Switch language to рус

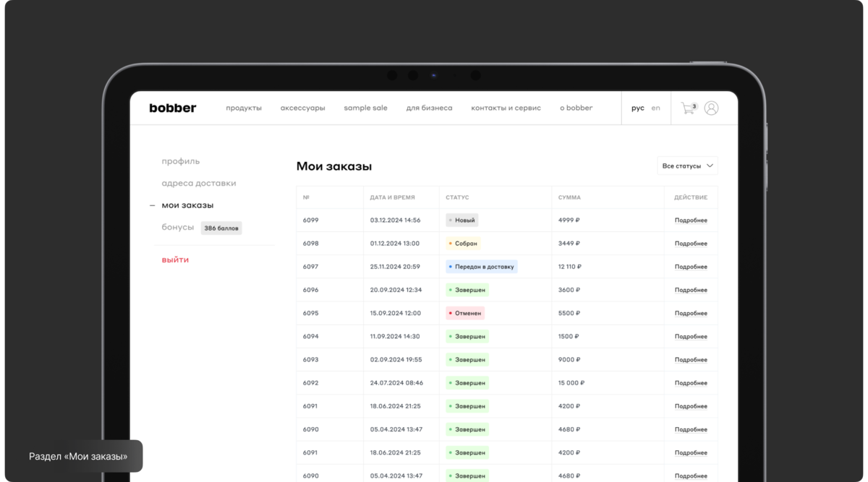pos(637,108)
